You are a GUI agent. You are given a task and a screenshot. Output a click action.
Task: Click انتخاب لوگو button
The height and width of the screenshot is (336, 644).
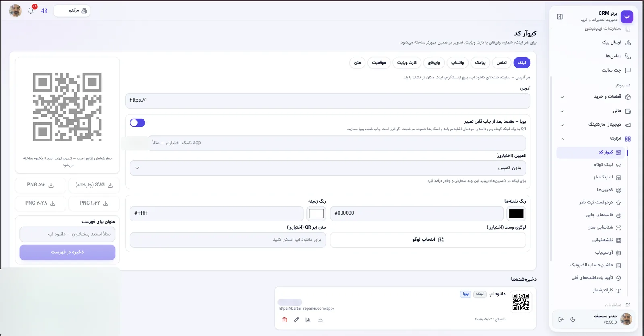[428, 240]
